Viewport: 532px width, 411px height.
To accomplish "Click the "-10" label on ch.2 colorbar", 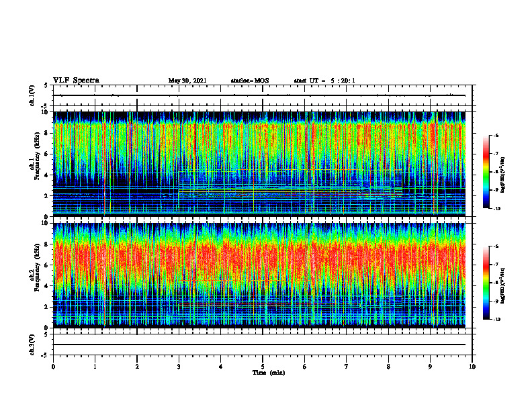I will [497, 319].
